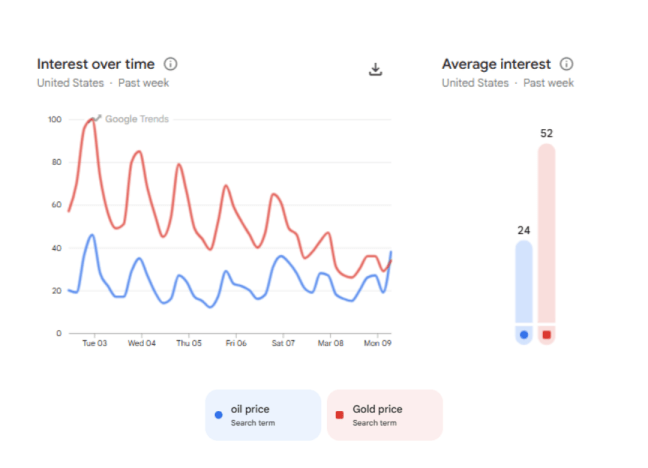Click the blue dot in oil price legend
648x468 pixels.
pyautogui.click(x=218, y=415)
